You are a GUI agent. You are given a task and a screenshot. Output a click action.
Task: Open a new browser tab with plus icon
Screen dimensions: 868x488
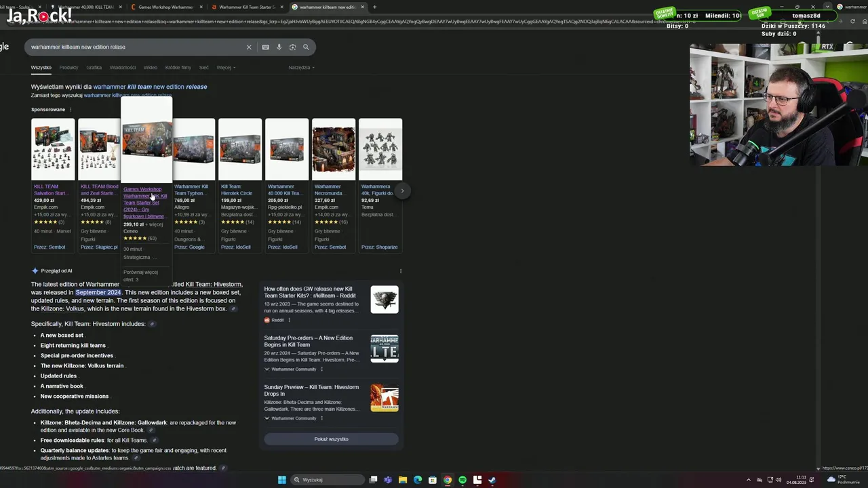point(374,7)
